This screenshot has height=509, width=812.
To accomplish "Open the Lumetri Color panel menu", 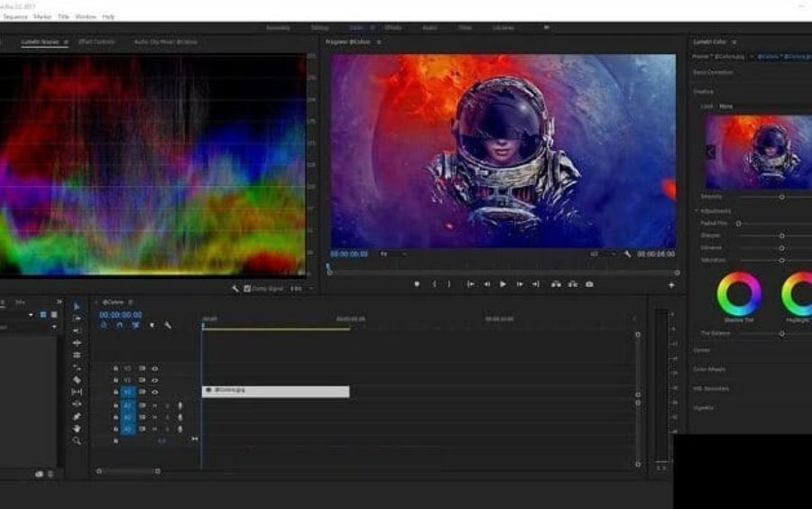I will [x=734, y=42].
